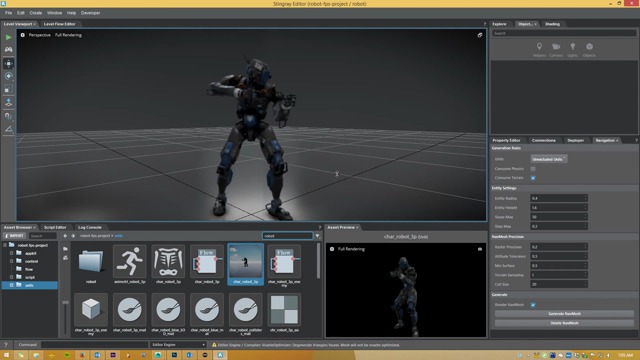This screenshot has width=640, height=360.
Task: Expand the script folder in the tree
Action: tap(11, 277)
